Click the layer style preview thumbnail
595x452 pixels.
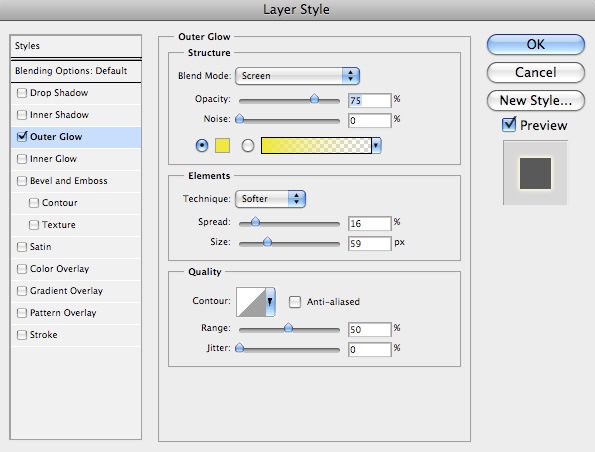pos(535,173)
